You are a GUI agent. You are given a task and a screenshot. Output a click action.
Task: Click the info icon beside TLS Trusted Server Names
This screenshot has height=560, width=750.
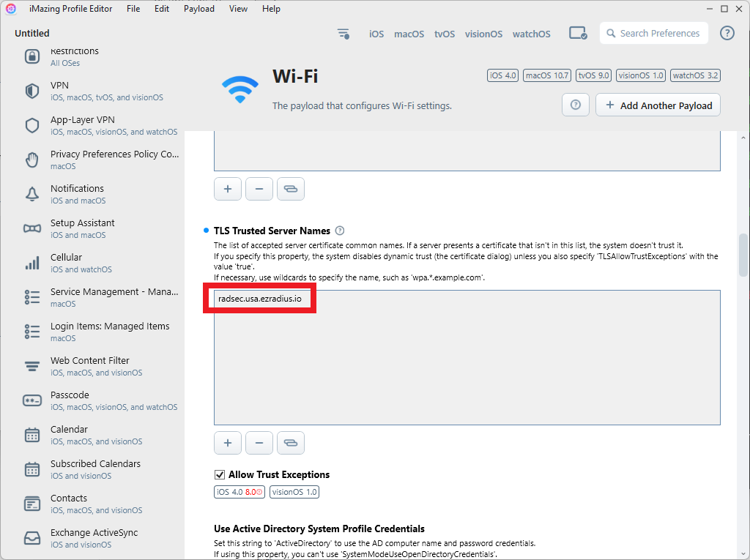click(340, 231)
